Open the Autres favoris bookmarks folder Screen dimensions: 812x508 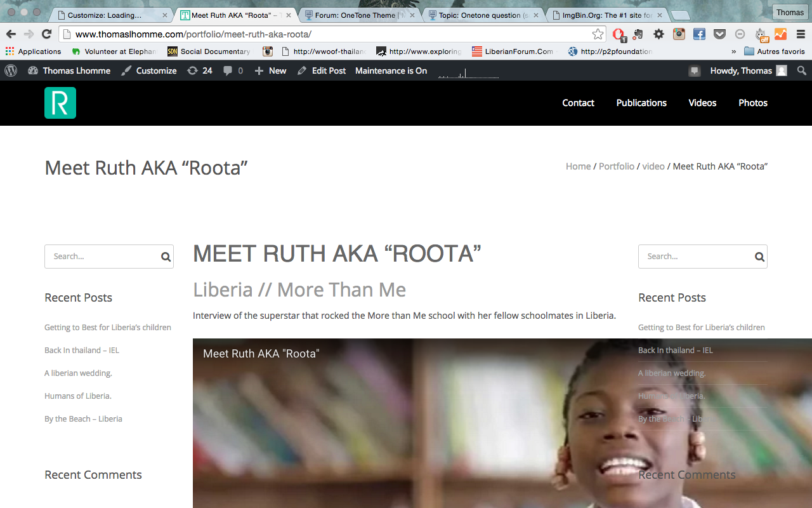click(x=775, y=51)
